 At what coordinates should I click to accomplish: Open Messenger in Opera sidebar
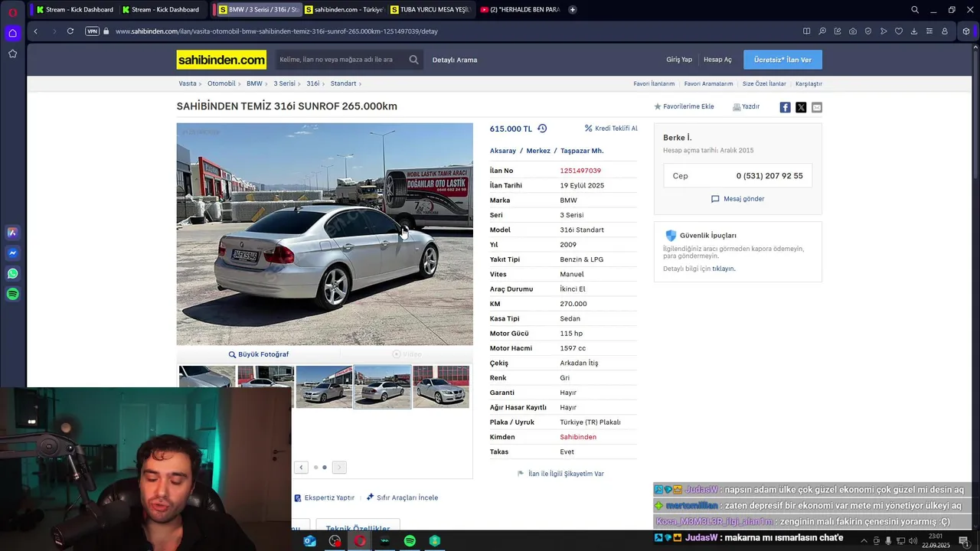coord(12,253)
